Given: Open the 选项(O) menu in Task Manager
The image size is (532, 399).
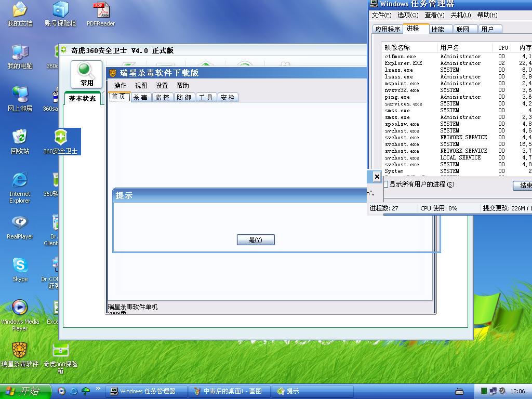Looking at the screenshot, I should click(408, 15).
